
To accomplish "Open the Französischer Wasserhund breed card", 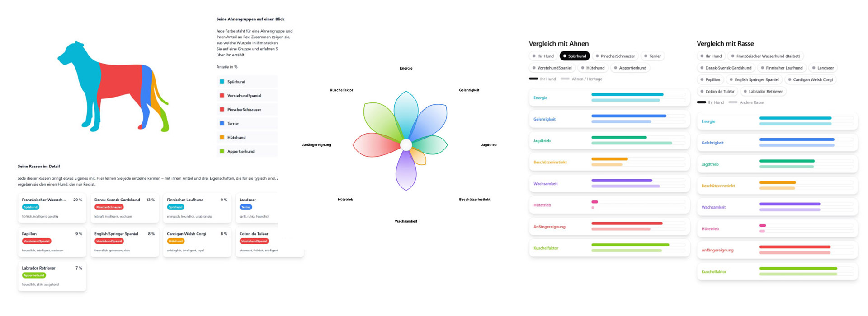I will click(52, 208).
